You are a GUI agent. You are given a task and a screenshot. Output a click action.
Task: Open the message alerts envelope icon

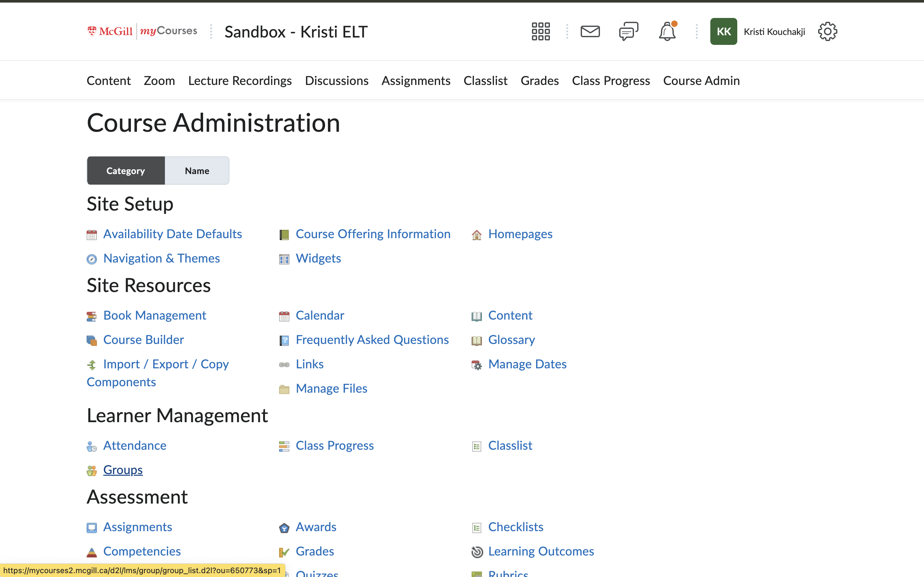click(x=590, y=31)
